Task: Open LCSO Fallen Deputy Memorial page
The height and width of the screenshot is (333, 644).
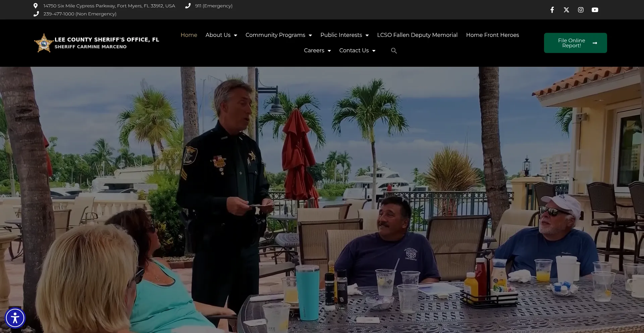Action: point(417,35)
